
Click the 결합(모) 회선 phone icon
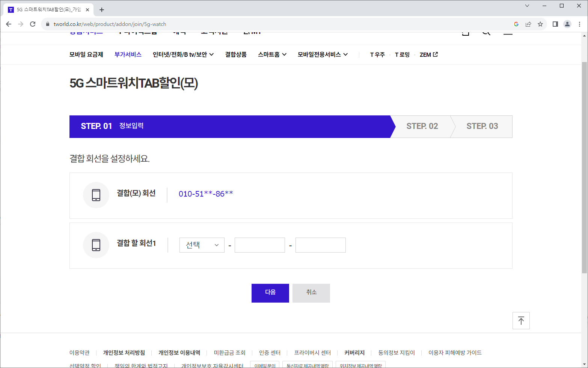(x=96, y=195)
